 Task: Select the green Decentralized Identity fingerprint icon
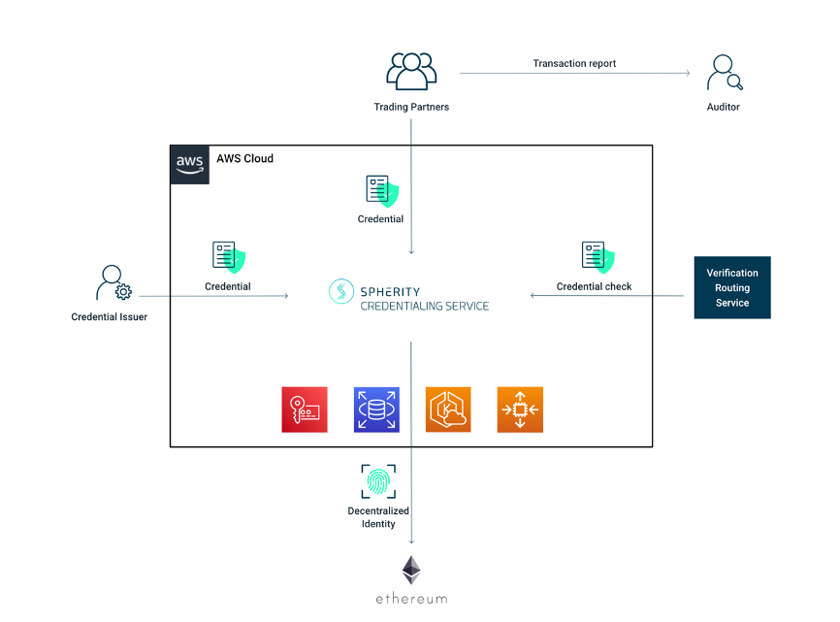point(378,480)
